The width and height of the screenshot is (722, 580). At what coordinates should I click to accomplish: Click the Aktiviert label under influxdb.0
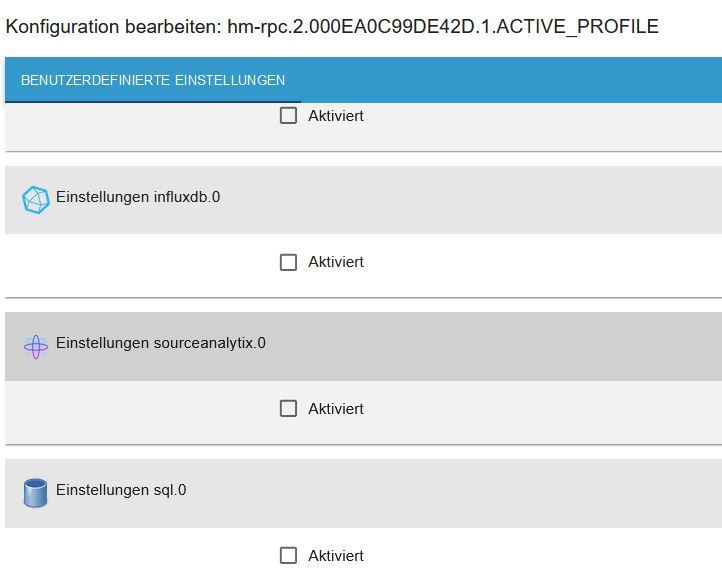[x=336, y=262]
